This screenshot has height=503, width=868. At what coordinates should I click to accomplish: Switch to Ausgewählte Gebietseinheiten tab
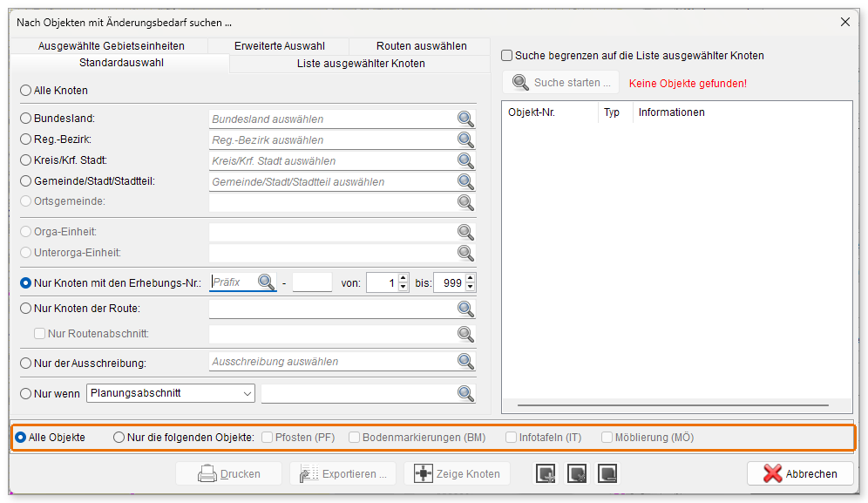tap(111, 46)
